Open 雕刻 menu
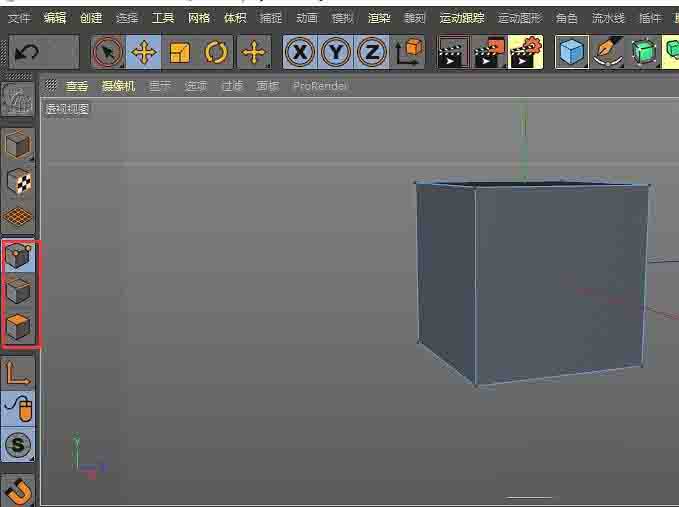The image size is (679, 507). pos(414,18)
